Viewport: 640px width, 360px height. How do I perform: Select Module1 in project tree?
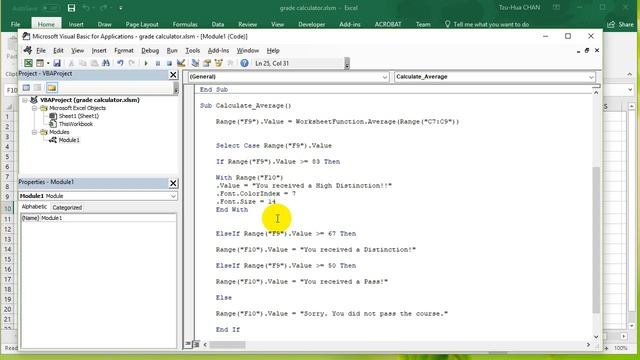click(x=69, y=140)
